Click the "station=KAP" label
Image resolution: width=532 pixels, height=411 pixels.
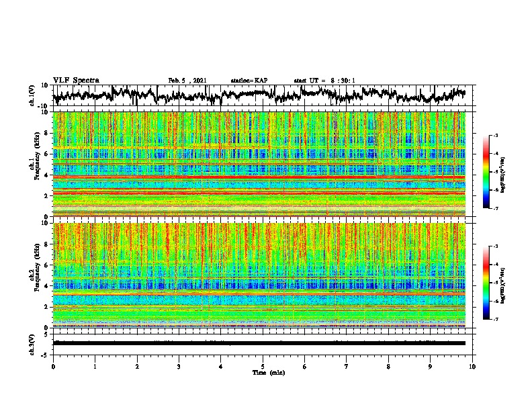pyautogui.click(x=249, y=81)
